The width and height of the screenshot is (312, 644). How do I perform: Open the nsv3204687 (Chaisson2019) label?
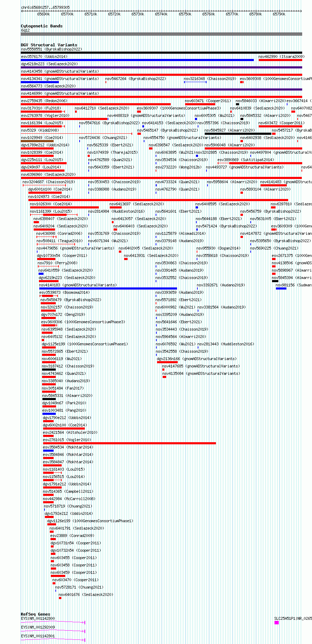tap(49, 182)
